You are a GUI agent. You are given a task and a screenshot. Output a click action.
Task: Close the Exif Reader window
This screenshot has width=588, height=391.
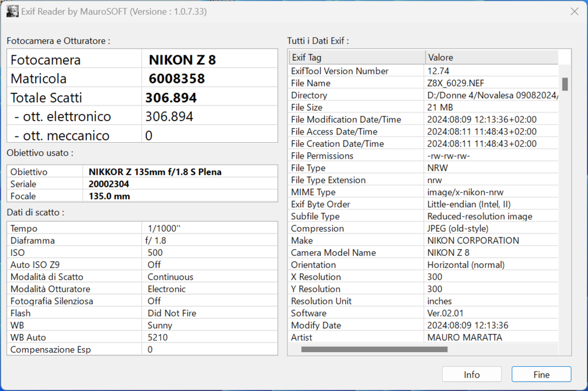pyautogui.click(x=574, y=12)
